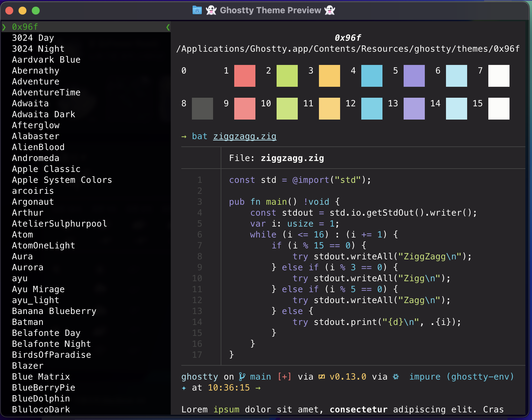Select the AlienBlood theme
The width and height of the screenshot is (532, 420).
pos(38,147)
